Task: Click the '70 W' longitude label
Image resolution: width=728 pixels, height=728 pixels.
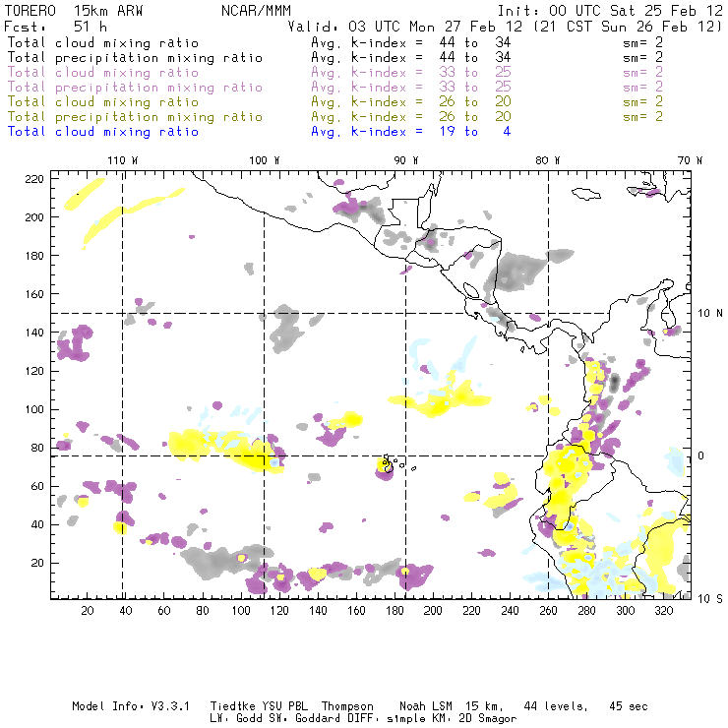Action: click(690, 160)
